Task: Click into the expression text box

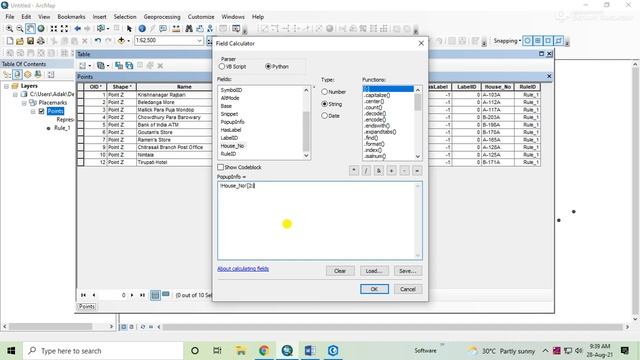Action: 320,220
